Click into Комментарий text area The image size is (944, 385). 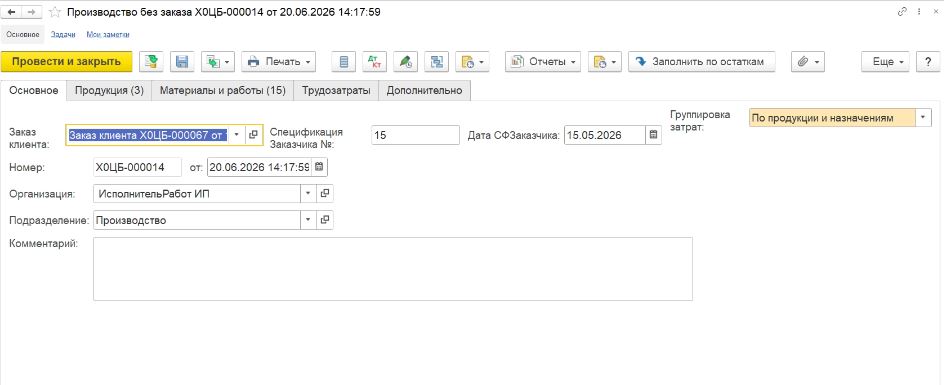tap(393, 269)
